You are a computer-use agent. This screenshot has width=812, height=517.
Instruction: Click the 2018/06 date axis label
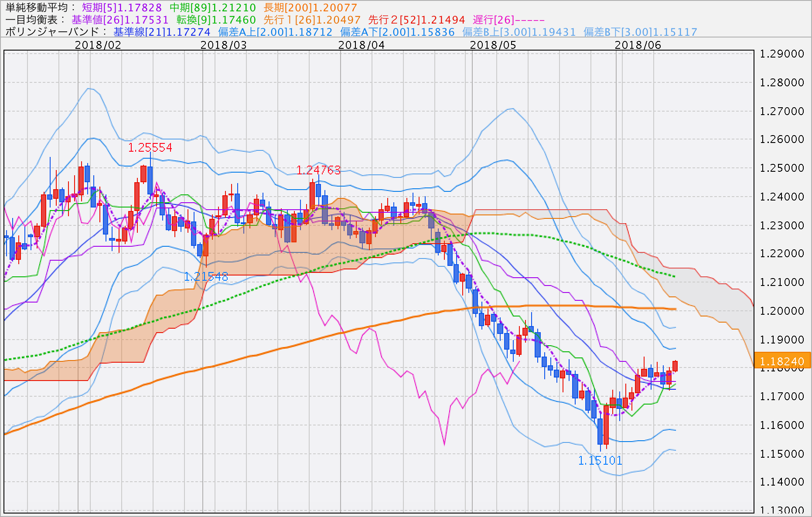point(638,45)
